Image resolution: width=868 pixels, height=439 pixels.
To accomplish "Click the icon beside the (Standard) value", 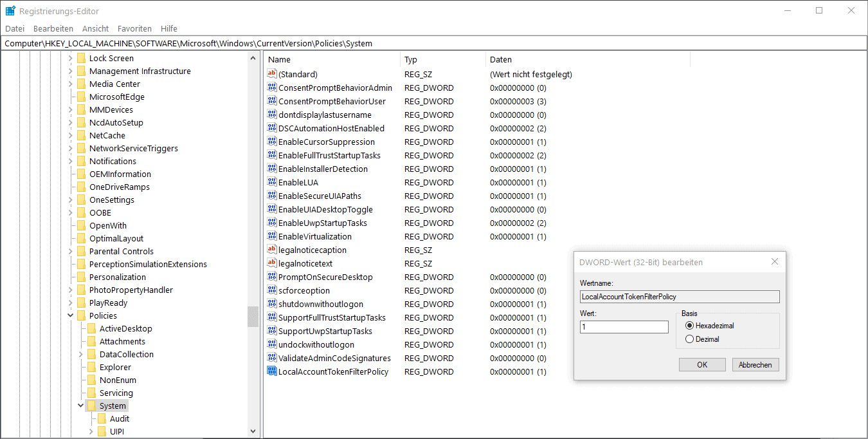I will (x=271, y=74).
